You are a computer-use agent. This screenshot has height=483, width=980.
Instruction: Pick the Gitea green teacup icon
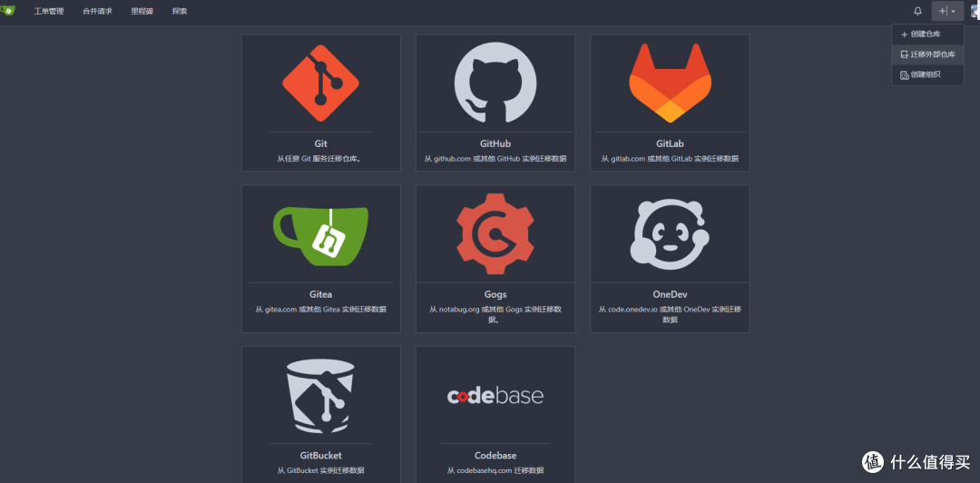pyautogui.click(x=320, y=234)
